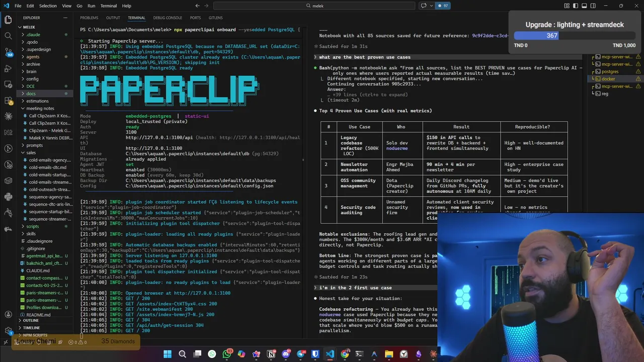Open the Run menu
This screenshot has height=362, width=644.
[x=91, y=6]
